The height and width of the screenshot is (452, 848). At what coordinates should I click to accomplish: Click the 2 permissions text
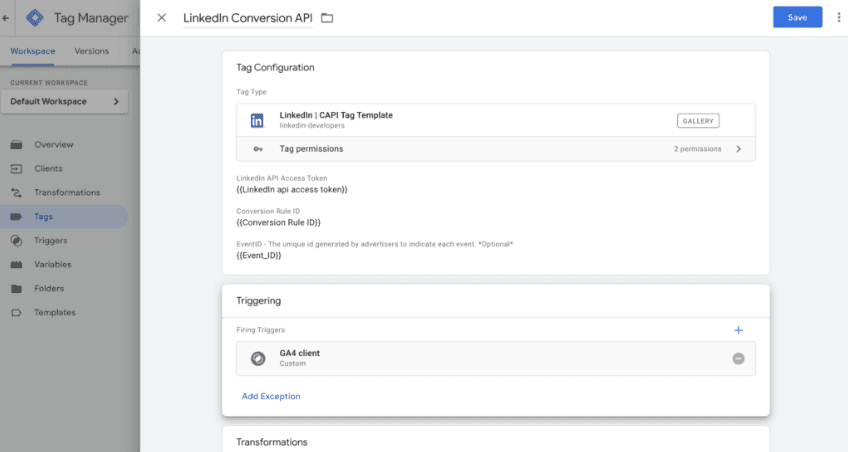(697, 149)
